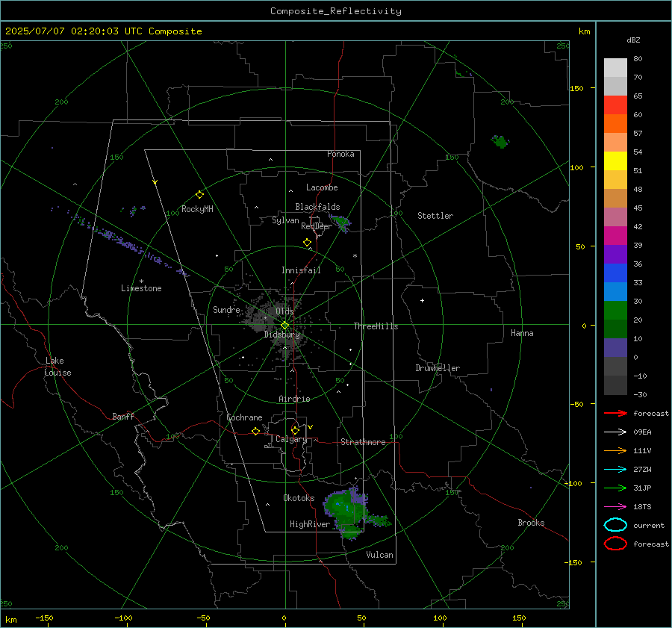The width and height of the screenshot is (672, 628).
Task: Click yellow diamond marker beside RockyMH
Action: pos(199,195)
